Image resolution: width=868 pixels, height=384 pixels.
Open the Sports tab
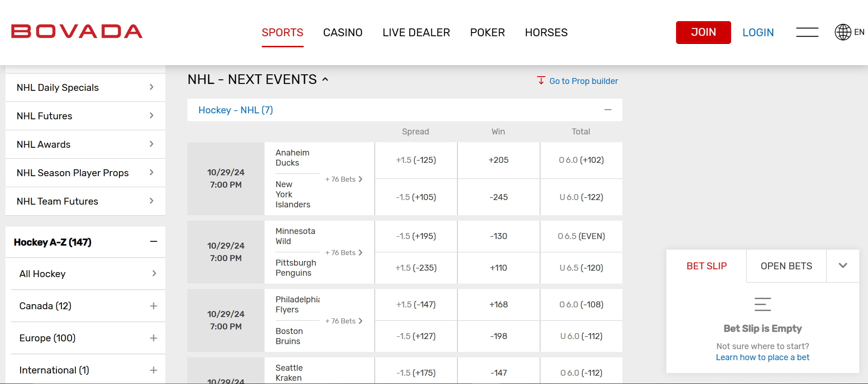(282, 33)
